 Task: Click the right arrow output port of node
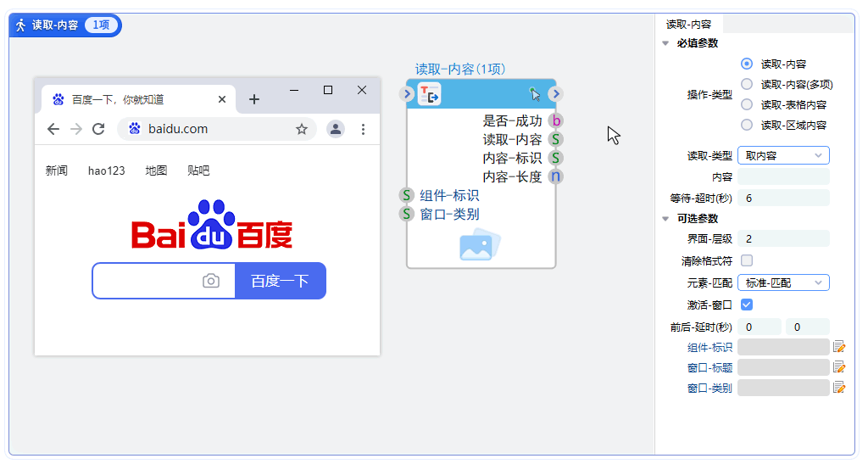(x=556, y=94)
